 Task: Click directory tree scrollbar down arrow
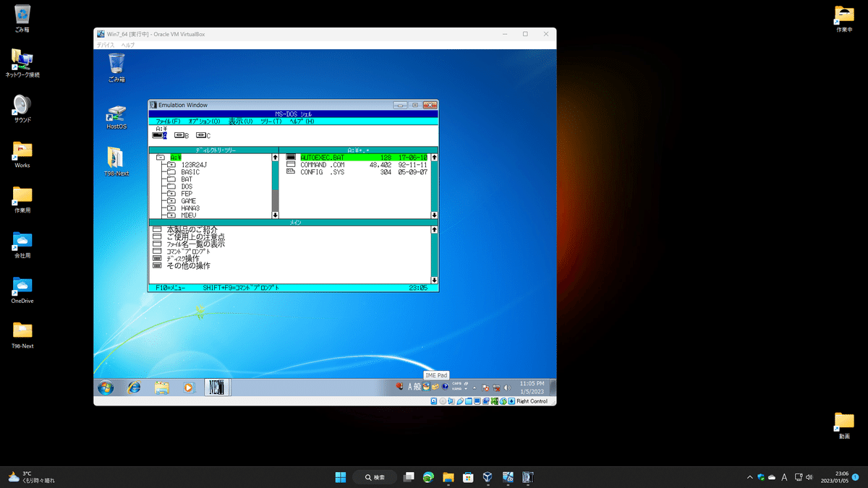click(x=275, y=215)
